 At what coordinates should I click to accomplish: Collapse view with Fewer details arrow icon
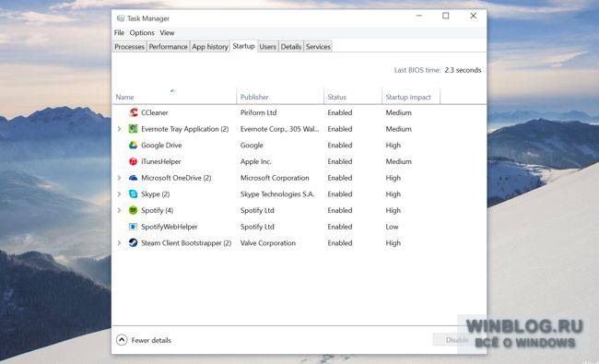point(122,340)
